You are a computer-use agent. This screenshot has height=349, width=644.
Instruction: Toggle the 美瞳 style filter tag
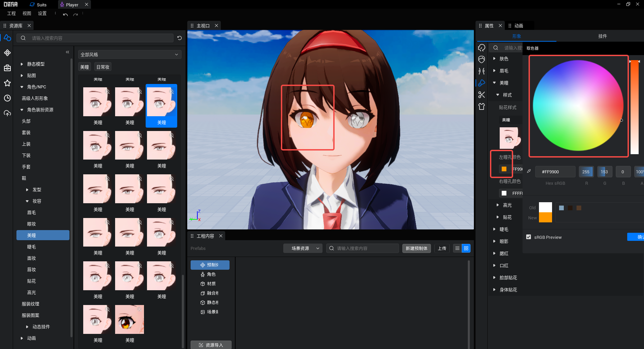tap(85, 67)
